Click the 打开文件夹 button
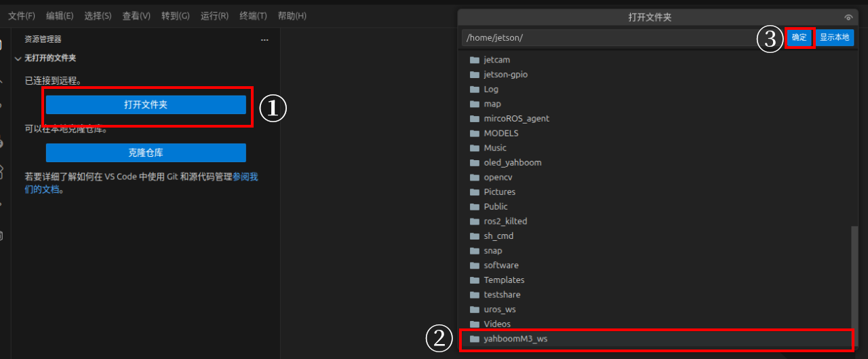This screenshot has height=359, width=868. point(146,105)
